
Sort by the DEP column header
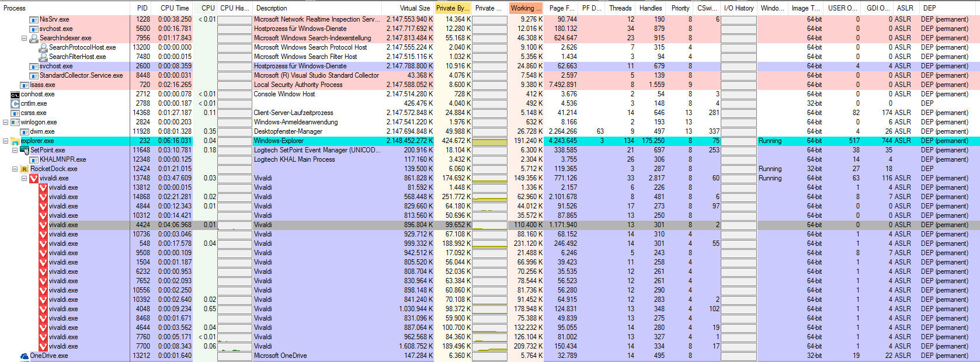[x=949, y=8]
